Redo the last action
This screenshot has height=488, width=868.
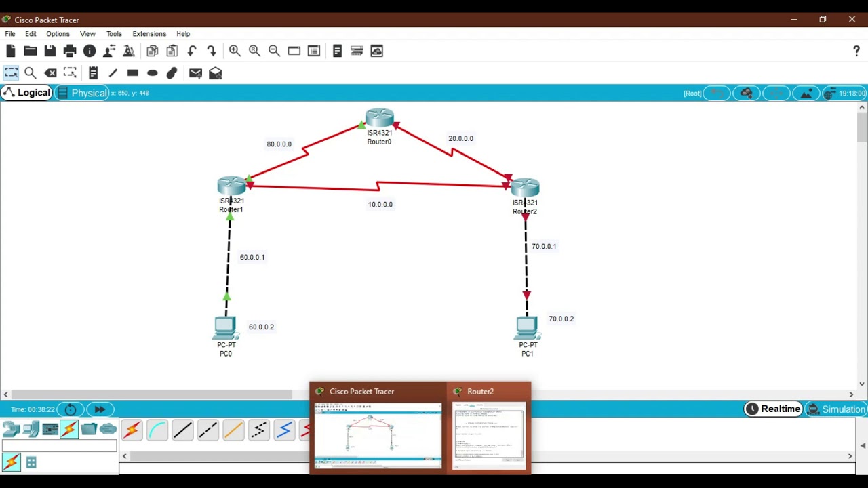(x=212, y=51)
